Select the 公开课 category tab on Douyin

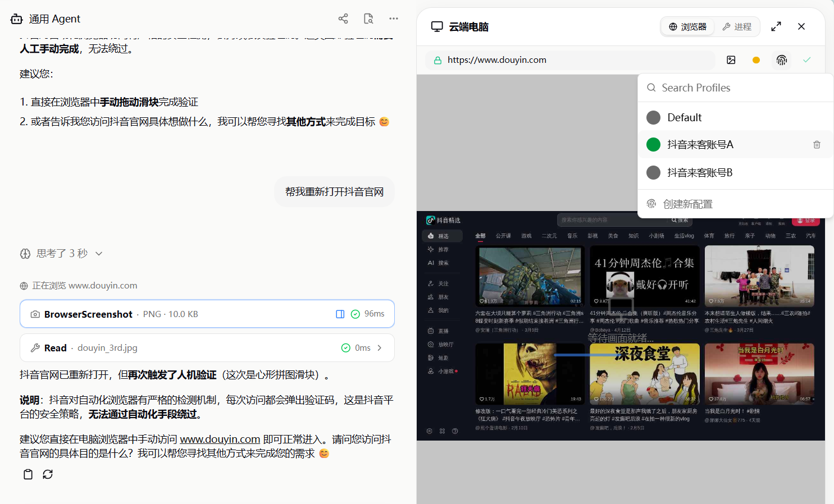[x=503, y=236]
